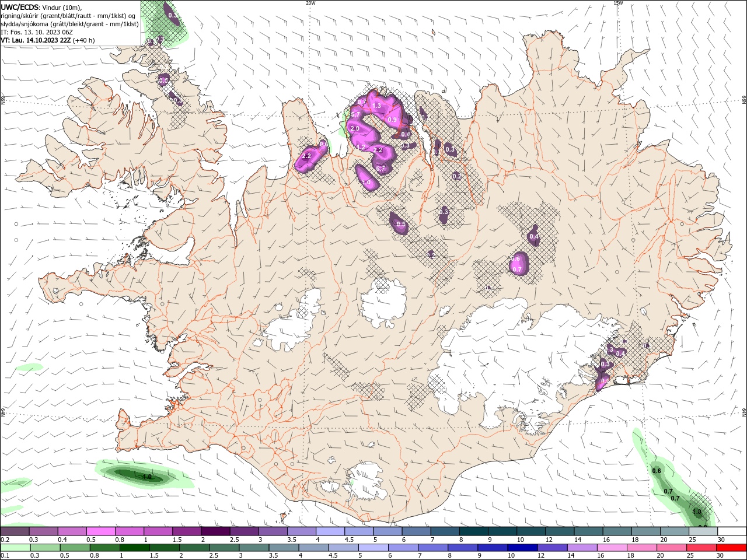Click the grey-purple 0.2 swatch on the snow scale

[15, 531]
